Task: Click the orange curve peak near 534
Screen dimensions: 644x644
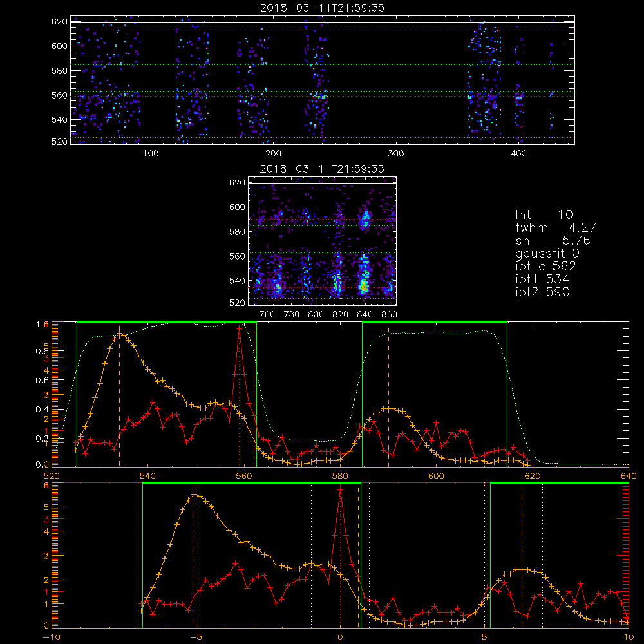Action: [x=120, y=334]
